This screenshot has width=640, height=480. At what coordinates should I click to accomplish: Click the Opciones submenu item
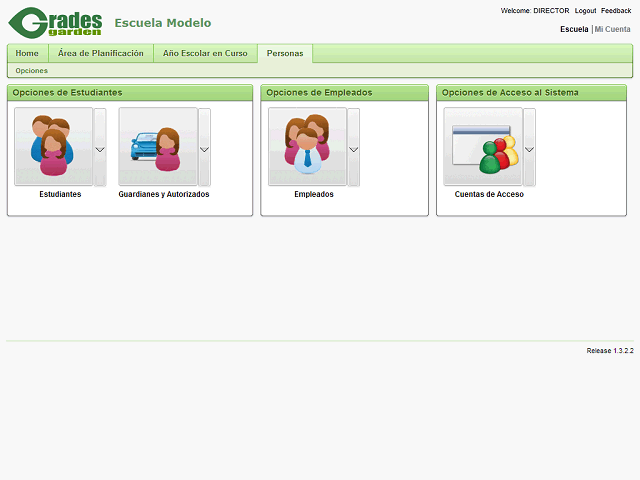pos(31,71)
